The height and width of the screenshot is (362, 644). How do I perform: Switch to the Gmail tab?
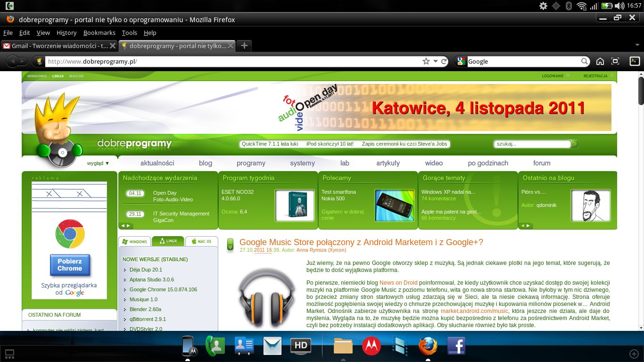click(x=59, y=46)
